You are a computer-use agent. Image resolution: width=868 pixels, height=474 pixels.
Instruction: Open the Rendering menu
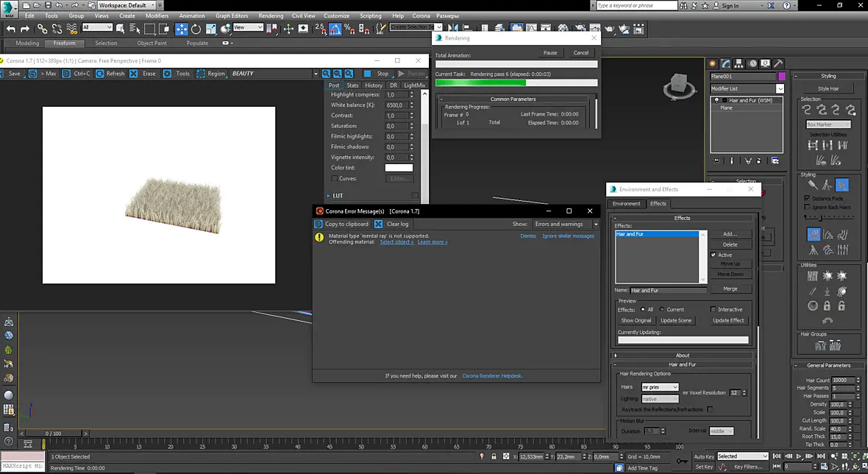271,15
